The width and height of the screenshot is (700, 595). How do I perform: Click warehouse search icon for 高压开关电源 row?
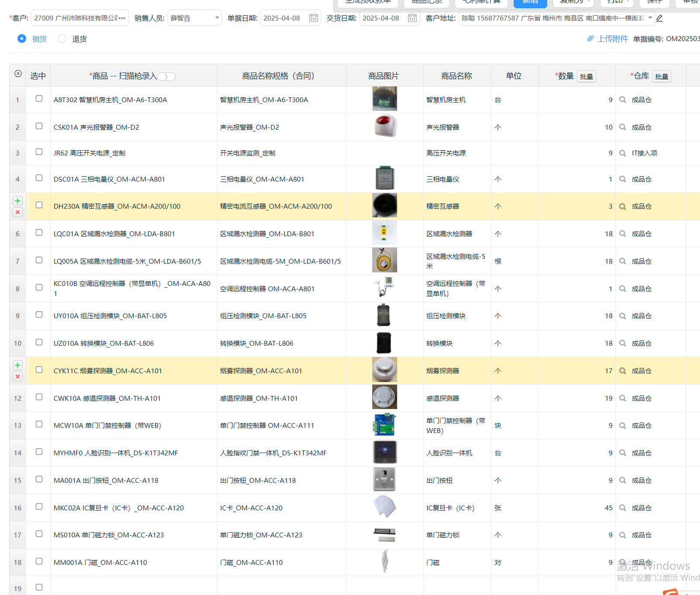(623, 153)
